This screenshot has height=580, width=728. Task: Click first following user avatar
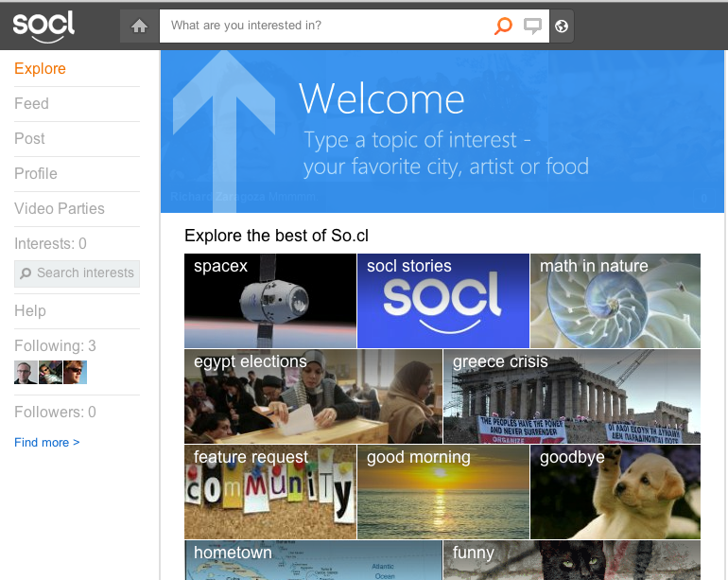coord(26,373)
